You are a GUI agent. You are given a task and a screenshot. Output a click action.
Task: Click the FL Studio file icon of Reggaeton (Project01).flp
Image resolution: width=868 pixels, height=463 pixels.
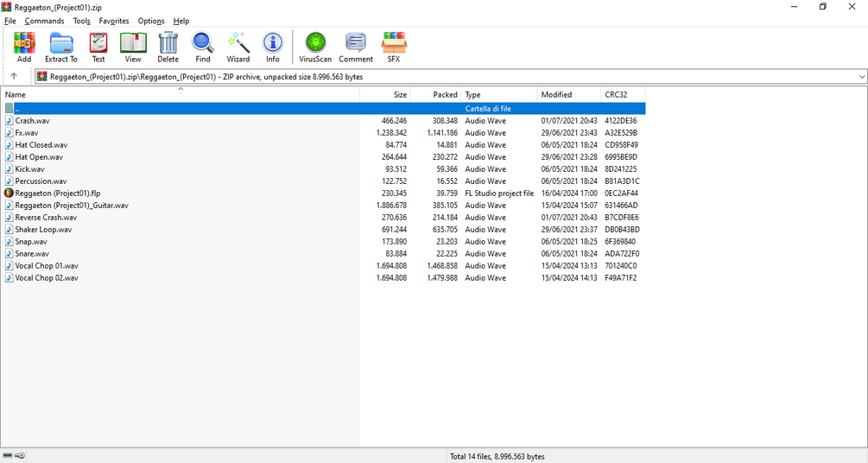(x=9, y=193)
